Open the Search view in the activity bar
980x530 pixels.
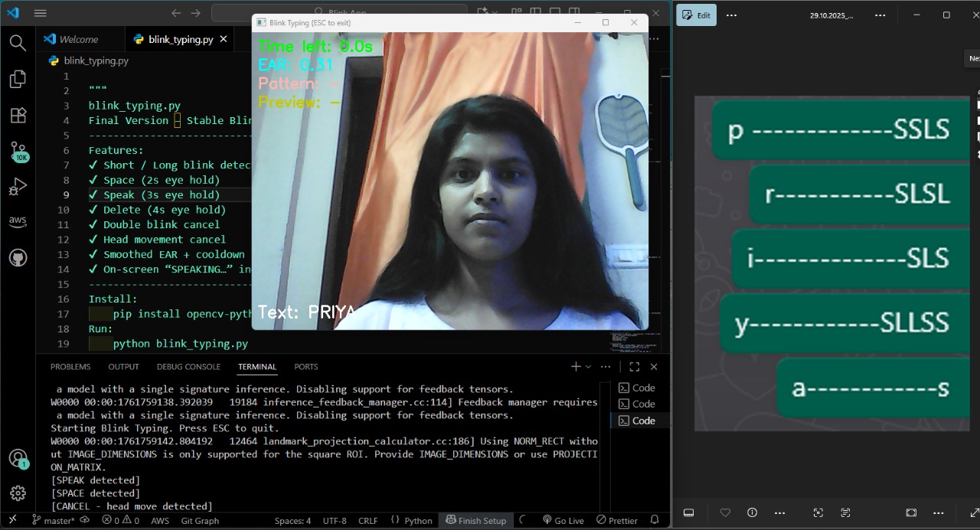pos(18,43)
